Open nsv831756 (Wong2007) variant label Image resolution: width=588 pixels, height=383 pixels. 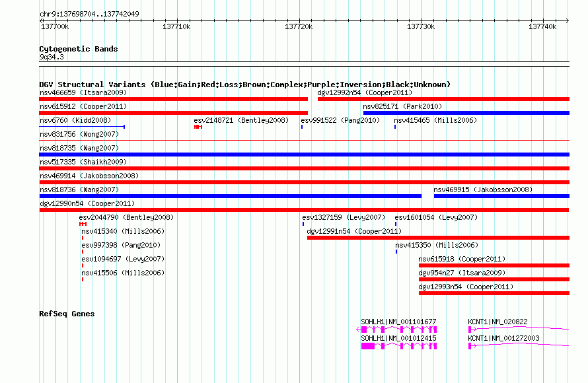(79, 134)
